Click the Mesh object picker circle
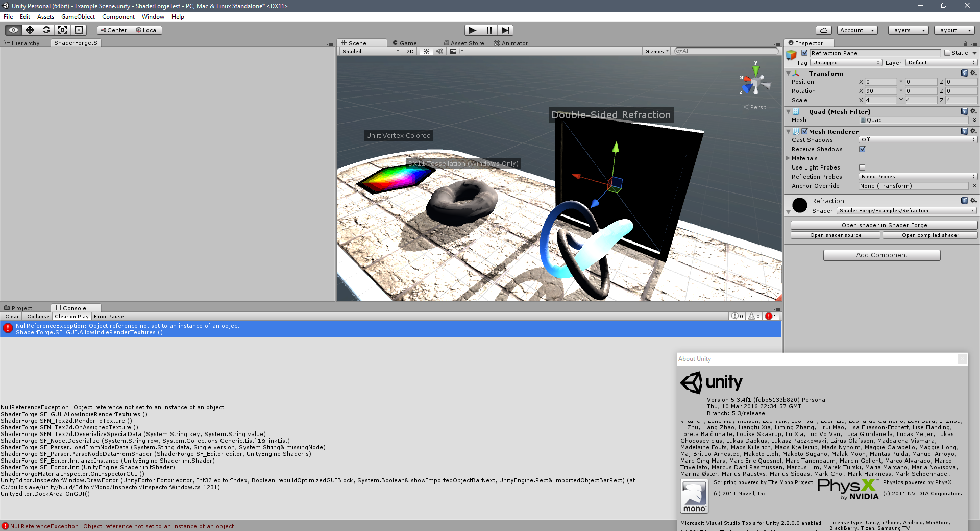The height and width of the screenshot is (531, 980). pos(974,120)
